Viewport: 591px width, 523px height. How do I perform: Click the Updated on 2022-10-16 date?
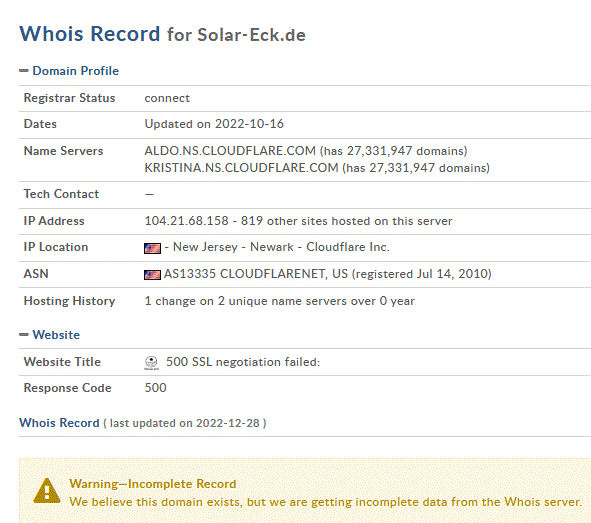click(214, 124)
